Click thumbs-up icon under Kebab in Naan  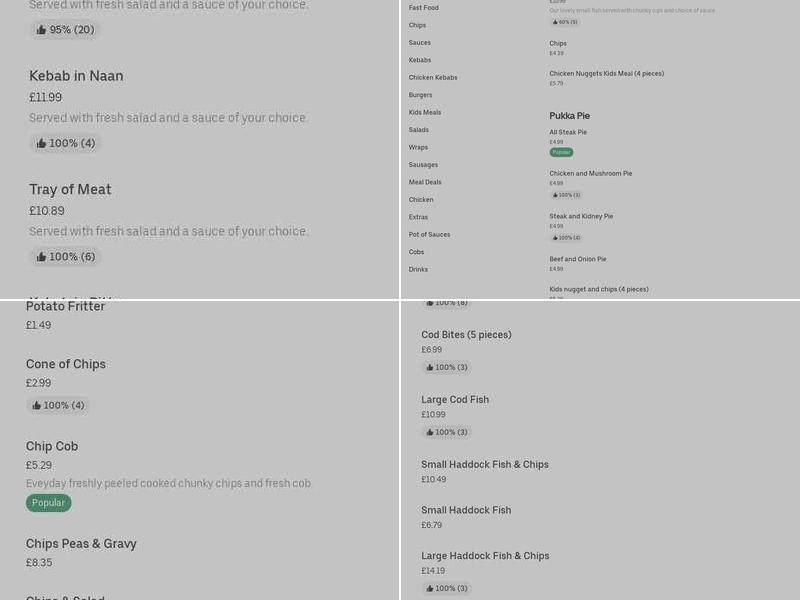pyautogui.click(x=41, y=143)
